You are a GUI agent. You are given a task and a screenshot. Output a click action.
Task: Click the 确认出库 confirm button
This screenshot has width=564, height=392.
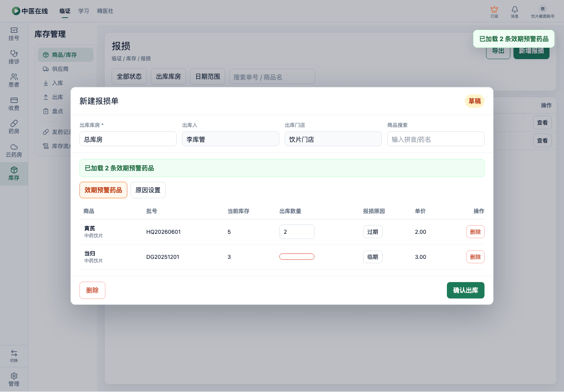[x=466, y=290]
